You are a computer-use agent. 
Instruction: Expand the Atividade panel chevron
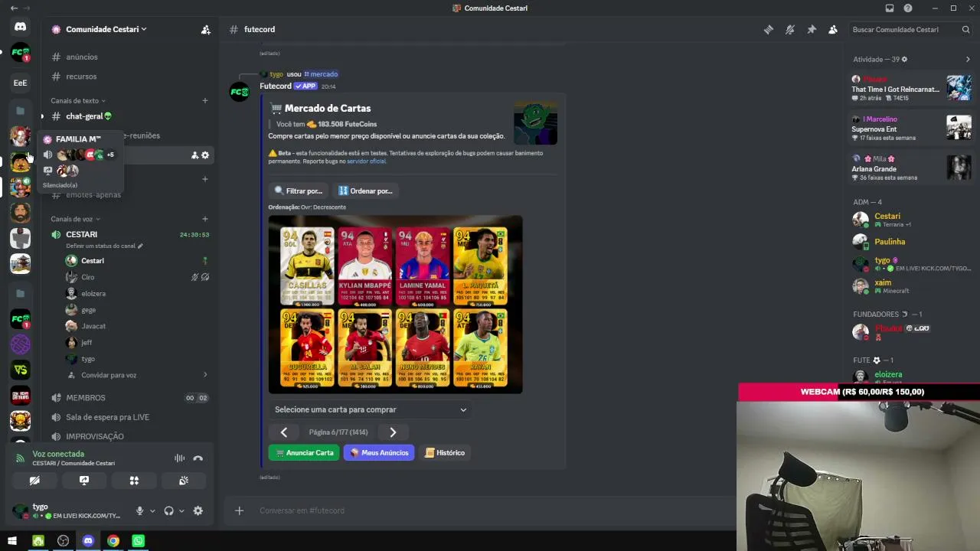coord(968,60)
